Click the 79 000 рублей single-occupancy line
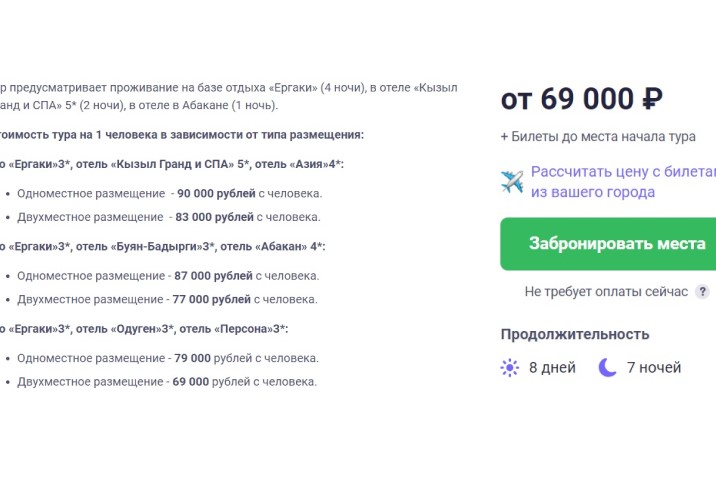716x477 pixels. [168, 357]
